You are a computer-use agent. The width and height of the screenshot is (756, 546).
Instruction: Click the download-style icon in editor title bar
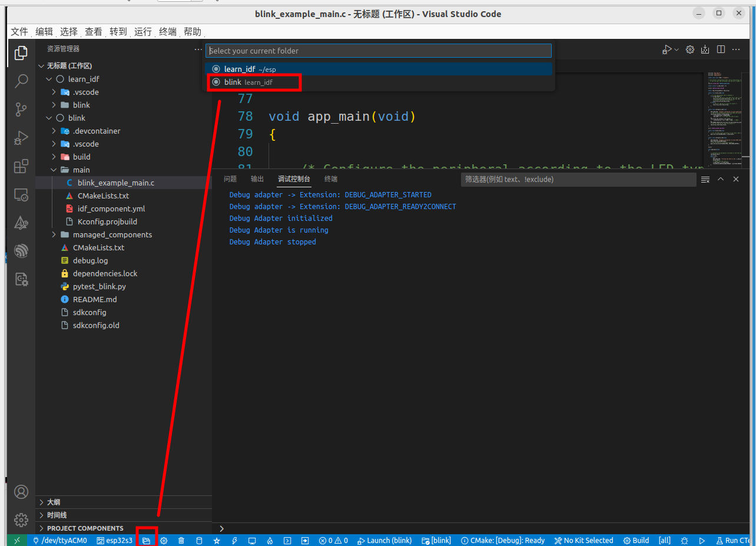705,50
